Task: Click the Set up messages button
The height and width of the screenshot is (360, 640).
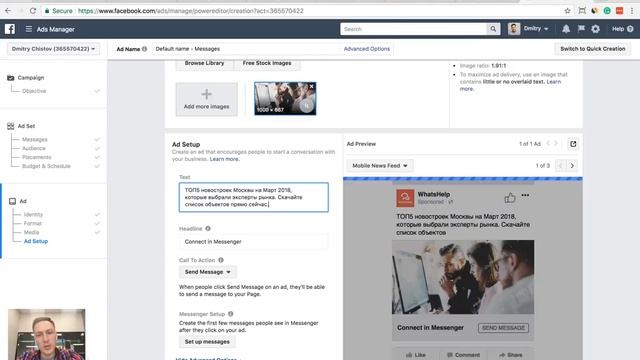Action: coord(207,342)
